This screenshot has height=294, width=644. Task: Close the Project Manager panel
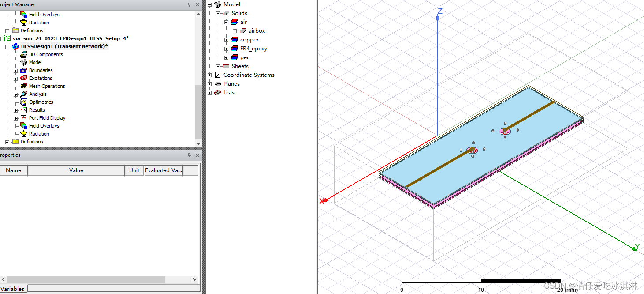pyautogui.click(x=197, y=4)
